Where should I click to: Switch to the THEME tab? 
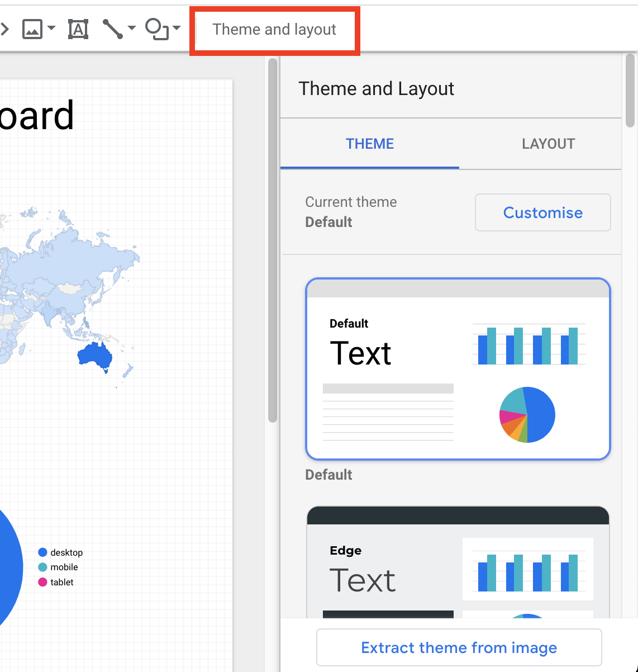click(370, 144)
